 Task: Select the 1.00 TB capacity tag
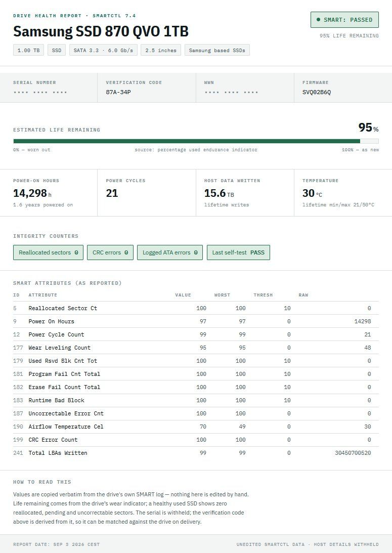point(28,50)
